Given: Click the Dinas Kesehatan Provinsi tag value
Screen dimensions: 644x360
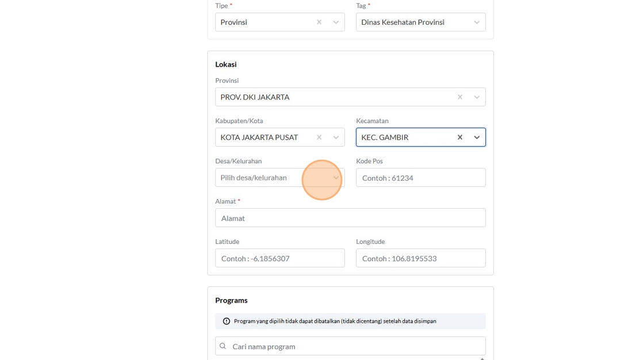Looking at the screenshot, I should click(402, 22).
